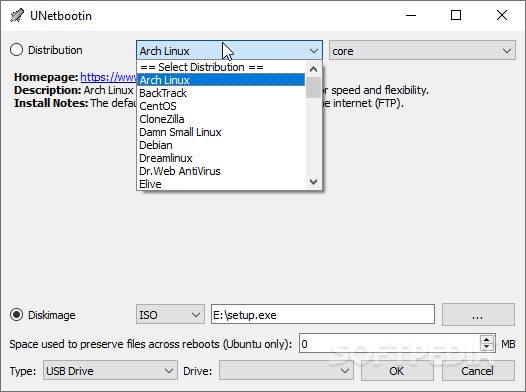
Task: Click the OK button
Action: point(397,371)
